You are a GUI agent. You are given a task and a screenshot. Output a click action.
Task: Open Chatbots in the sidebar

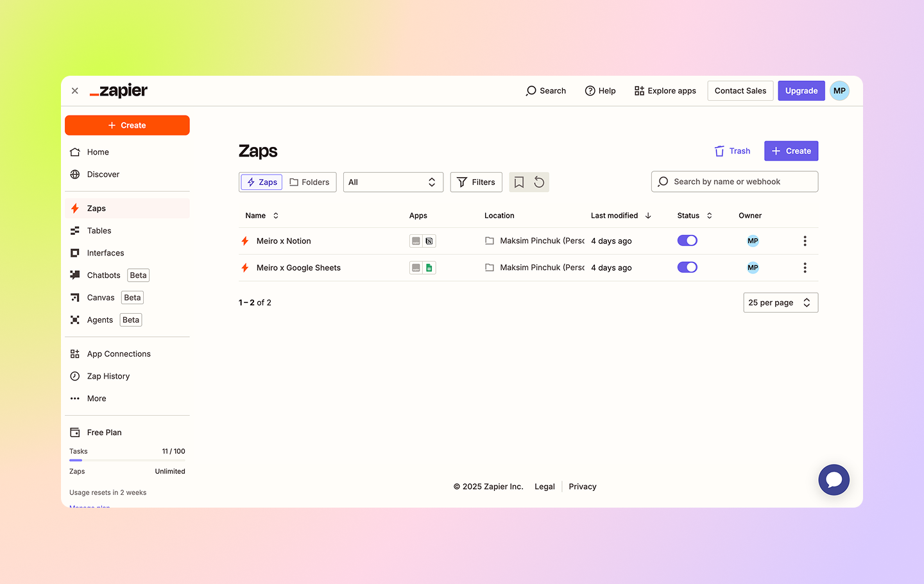127,275
